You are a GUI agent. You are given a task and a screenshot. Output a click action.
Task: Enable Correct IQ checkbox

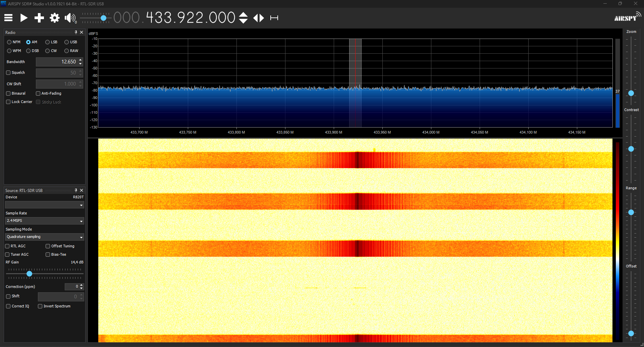(8, 306)
